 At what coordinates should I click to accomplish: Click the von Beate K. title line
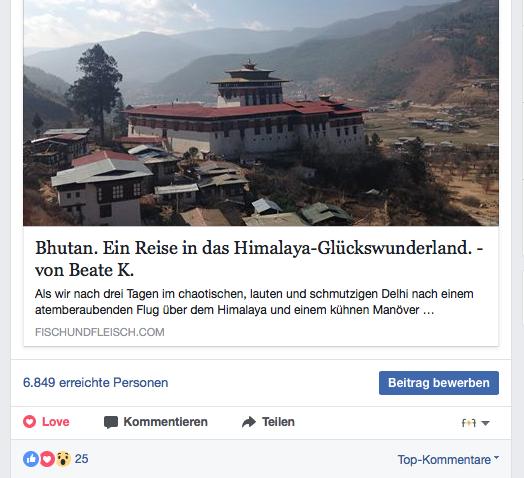(85, 270)
